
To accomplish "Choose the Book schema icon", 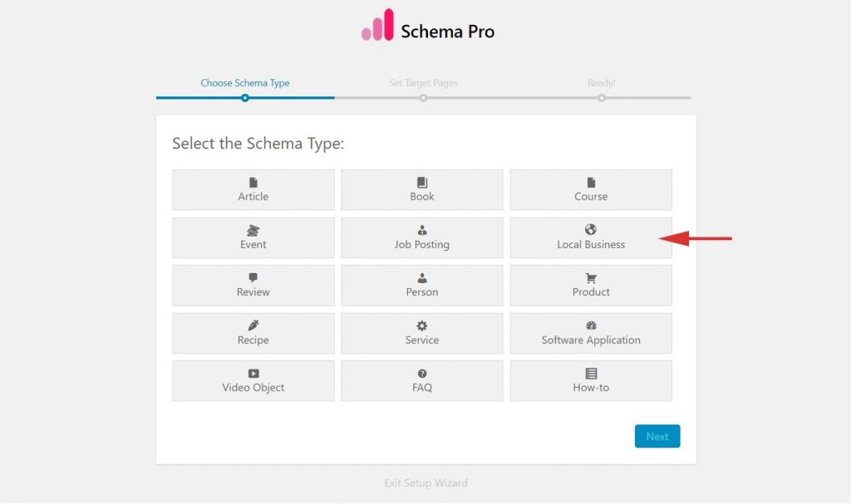I will (422, 183).
